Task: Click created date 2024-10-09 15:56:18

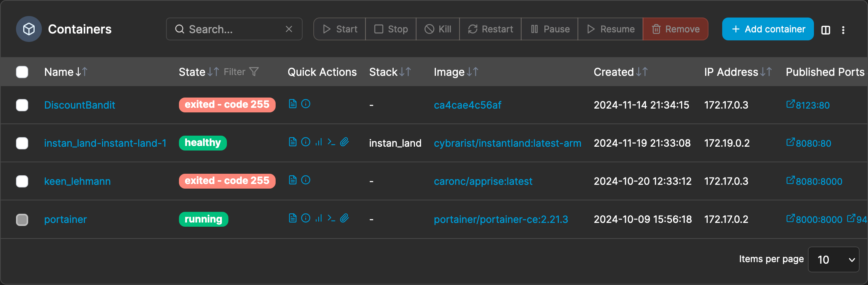Action: 643,219
